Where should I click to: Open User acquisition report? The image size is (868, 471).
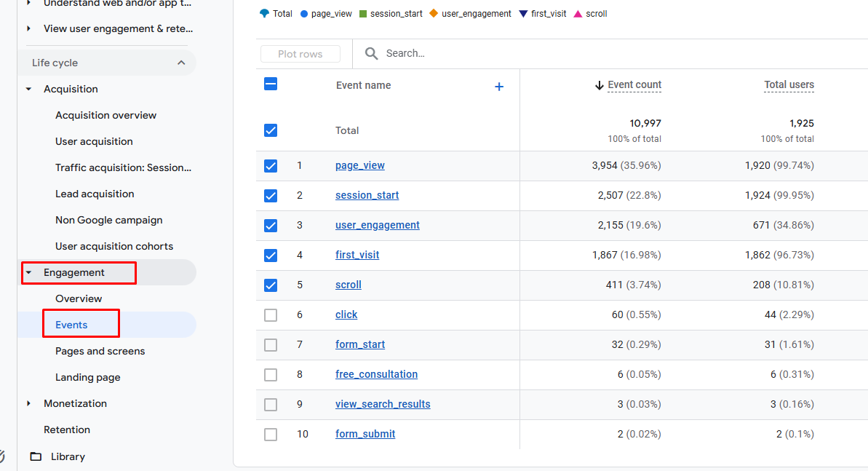click(94, 141)
